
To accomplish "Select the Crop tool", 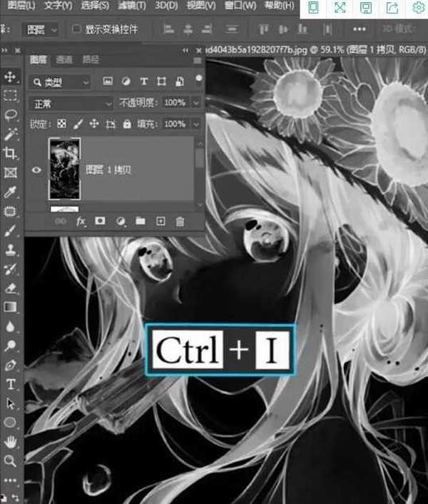I will click(x=11, y=153).
